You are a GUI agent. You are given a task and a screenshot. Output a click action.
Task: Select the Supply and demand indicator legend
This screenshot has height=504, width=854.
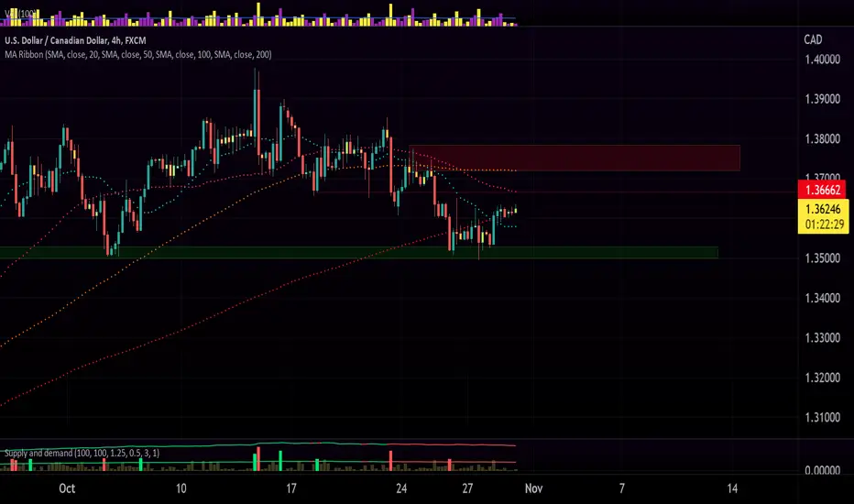[x=82, y=453]
